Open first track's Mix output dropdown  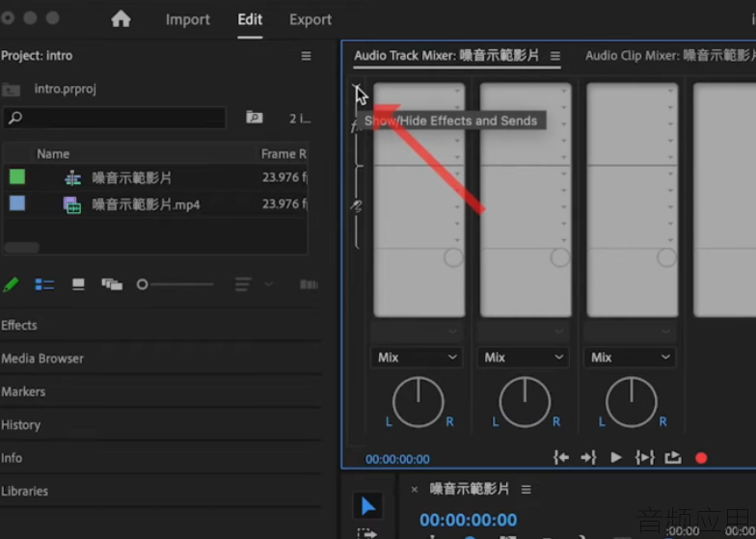(417, 358)
